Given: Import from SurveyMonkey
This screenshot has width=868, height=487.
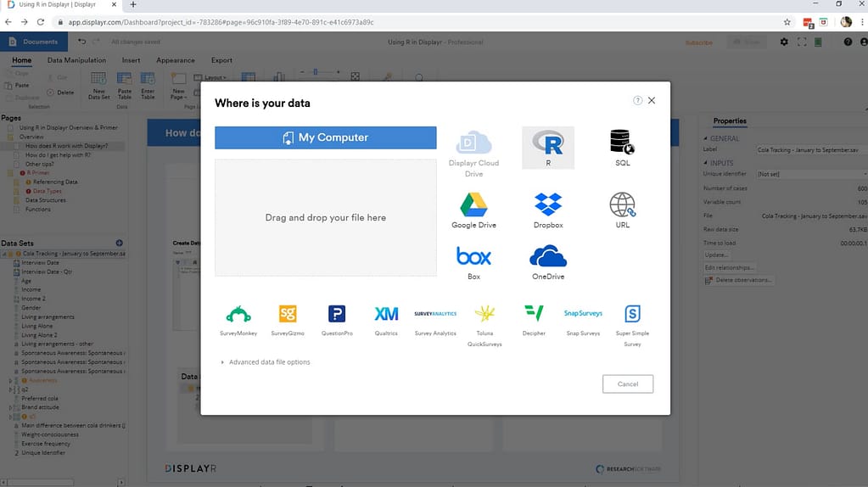Looking at the screenshot, I should pos(238,319).
